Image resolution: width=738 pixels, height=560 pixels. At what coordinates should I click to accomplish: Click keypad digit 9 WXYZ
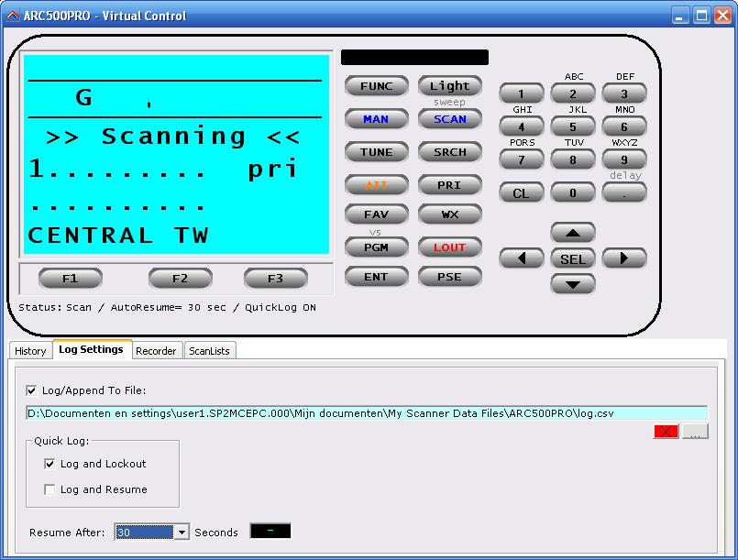click(x=624, y=159)
